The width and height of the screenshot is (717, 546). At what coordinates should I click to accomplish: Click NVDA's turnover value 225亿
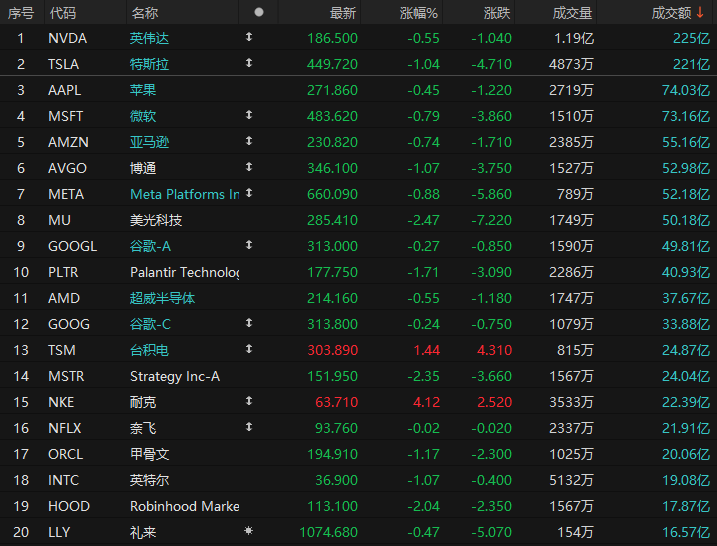coord(691,38)
